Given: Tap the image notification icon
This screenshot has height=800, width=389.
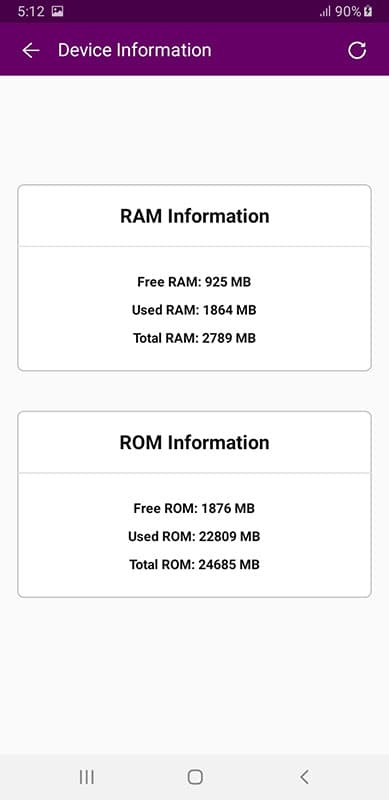Looking at the screenshot, I should coord(58,11).
